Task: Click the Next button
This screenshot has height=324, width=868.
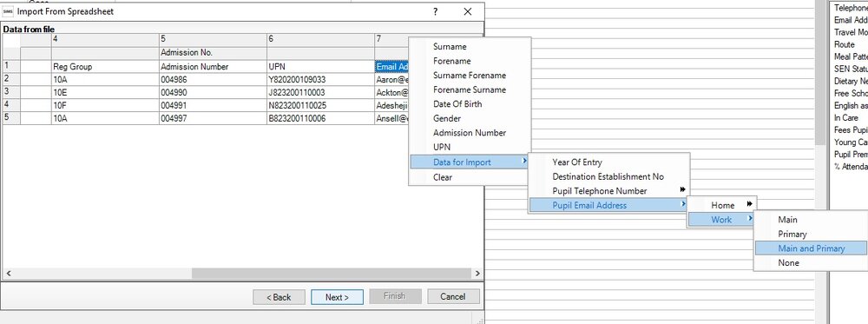Action: pos(337,297)
